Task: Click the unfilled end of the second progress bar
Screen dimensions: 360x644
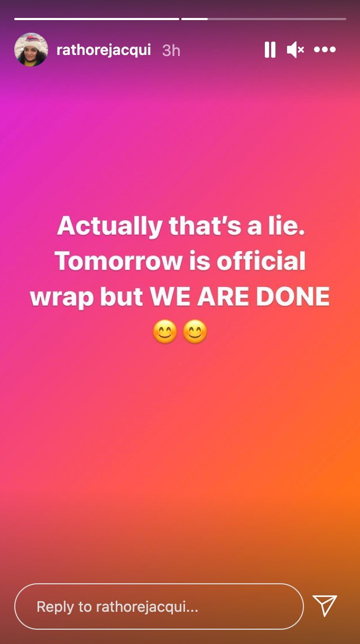Action: tap(277, 19)
